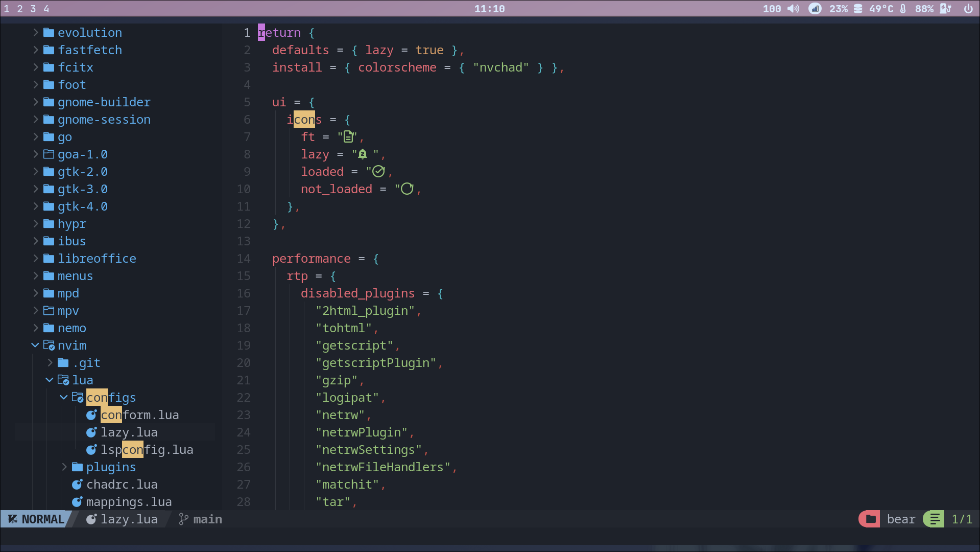980x552 pixels.
Task: Click the bear label in the statusline
Action: (x=901, y=519)
